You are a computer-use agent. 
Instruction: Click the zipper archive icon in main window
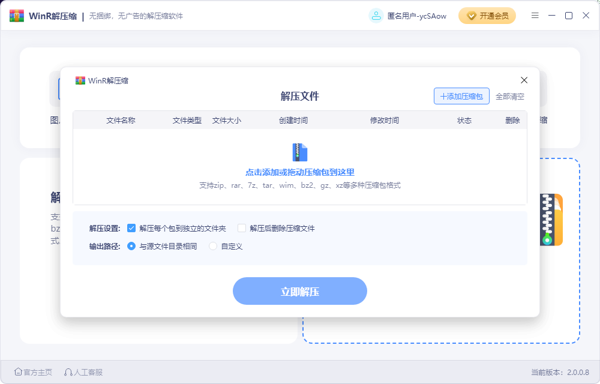click(x=551, y=220)
